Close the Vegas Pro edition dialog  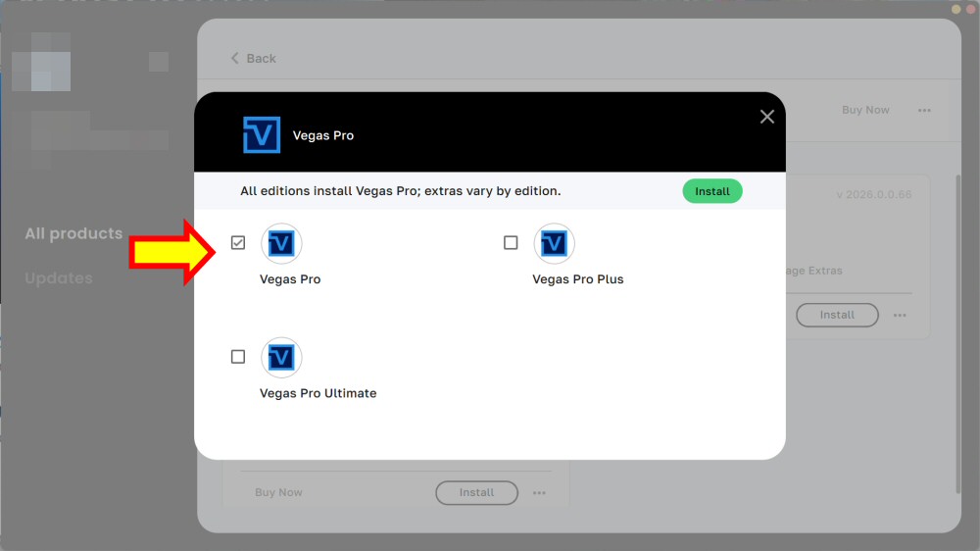(x=766, y=117)
